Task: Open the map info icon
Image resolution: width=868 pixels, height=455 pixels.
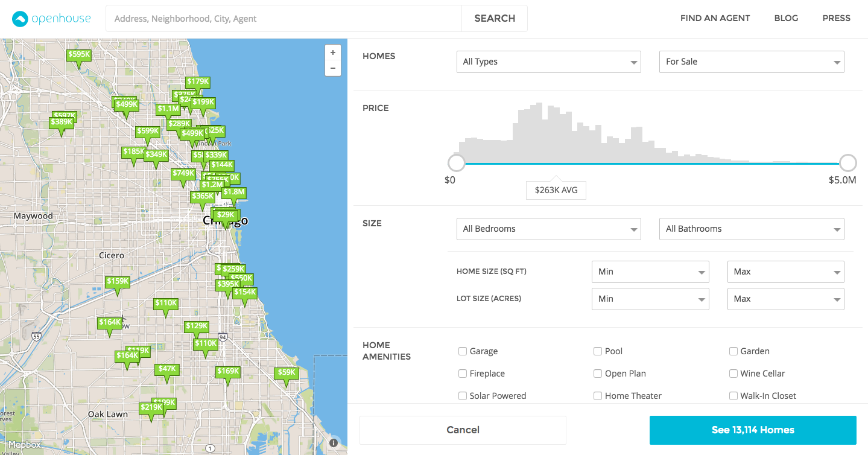Action: 334,442
